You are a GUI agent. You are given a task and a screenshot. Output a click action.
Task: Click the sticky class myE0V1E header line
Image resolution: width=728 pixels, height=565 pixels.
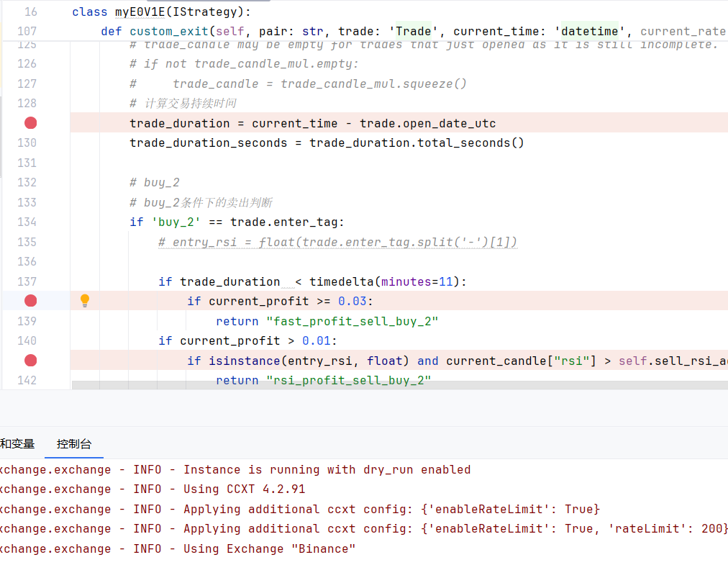tap(161, 12)
